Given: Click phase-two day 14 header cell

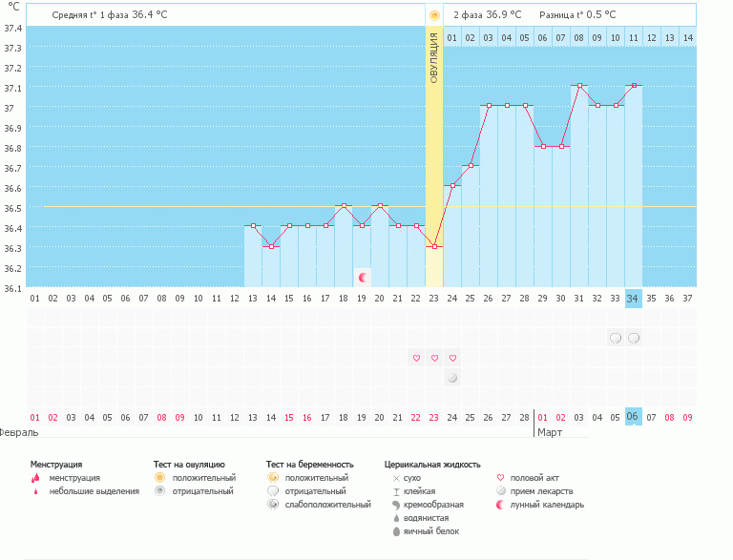Looking at the screenshot, I should (688, 37).
